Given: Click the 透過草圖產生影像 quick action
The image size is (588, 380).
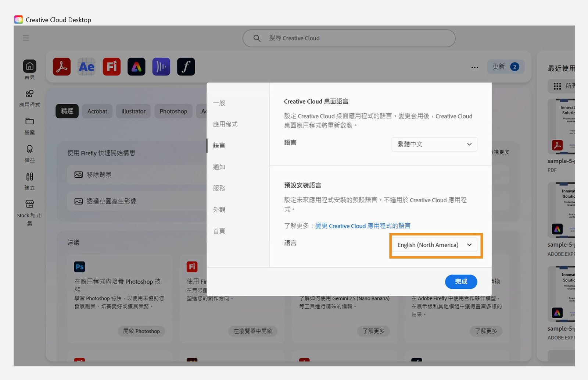Looking at the screenshot, I should tap(137, 201).
